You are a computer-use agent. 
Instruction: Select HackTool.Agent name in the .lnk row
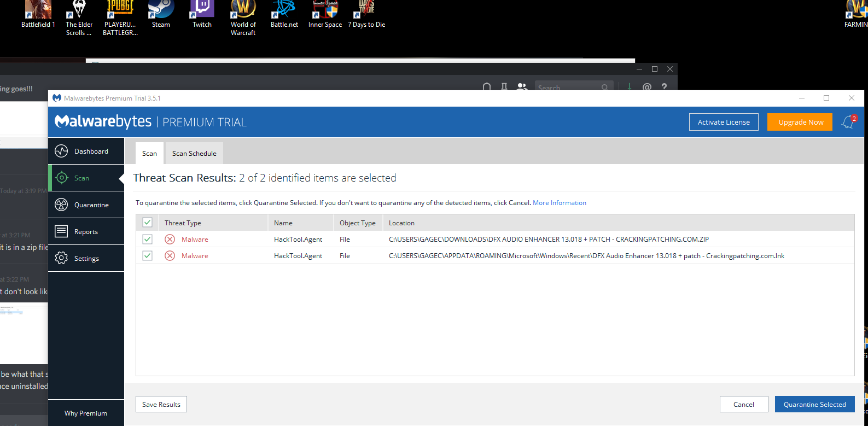click(298, 256)
